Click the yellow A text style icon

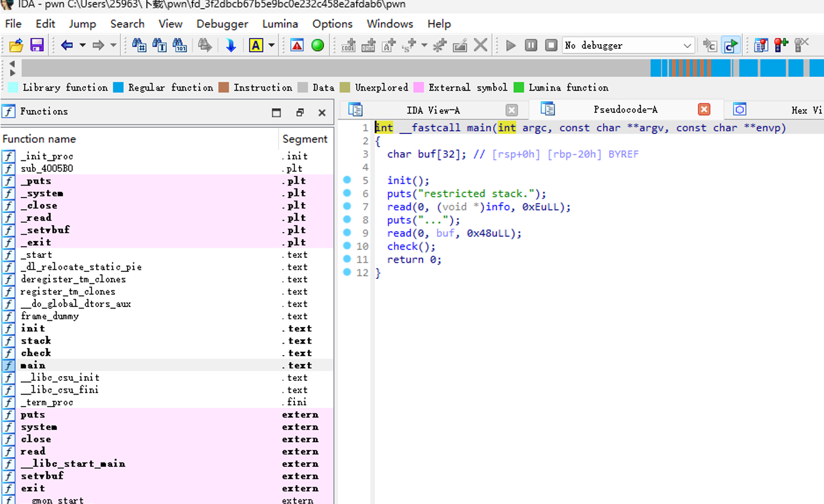click(256, 45)
